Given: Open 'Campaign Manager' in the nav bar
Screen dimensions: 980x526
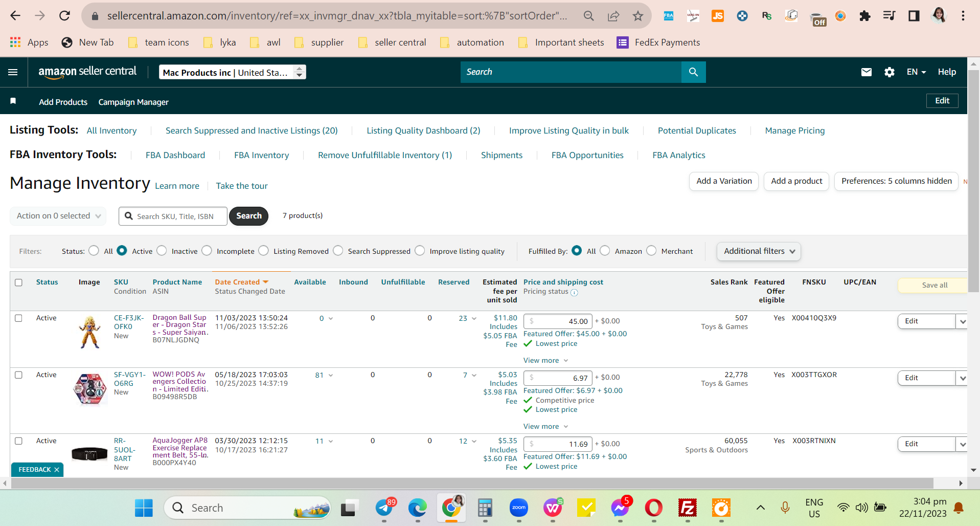Looking at the screenshot, I should point(133,102).
